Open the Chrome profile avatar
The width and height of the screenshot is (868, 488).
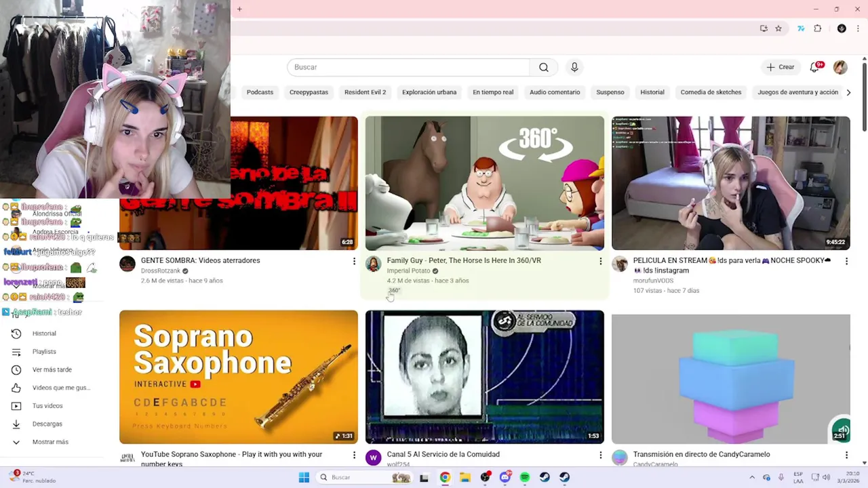coord(842,28)
